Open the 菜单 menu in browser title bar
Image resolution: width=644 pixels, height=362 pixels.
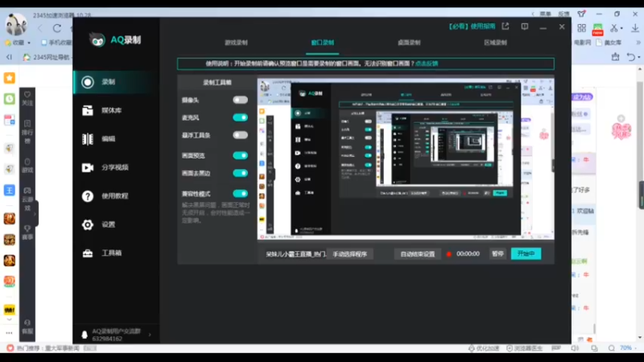tap(545, 14)
